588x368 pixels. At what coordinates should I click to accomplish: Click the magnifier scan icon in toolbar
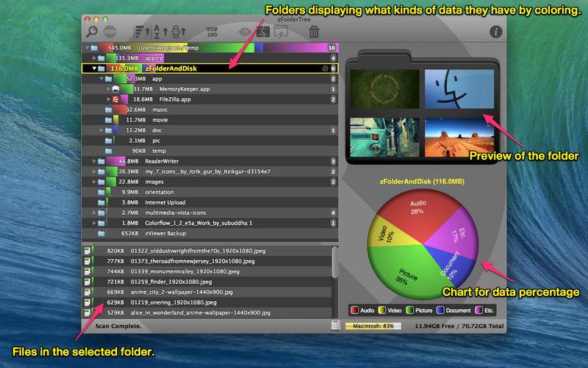[x=92, y=32]
